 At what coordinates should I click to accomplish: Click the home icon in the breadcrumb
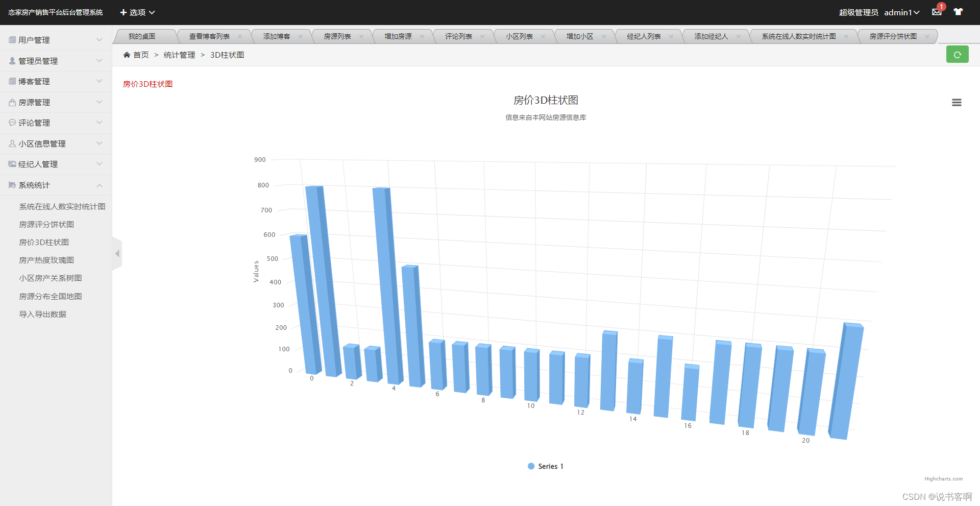(127, 55)
